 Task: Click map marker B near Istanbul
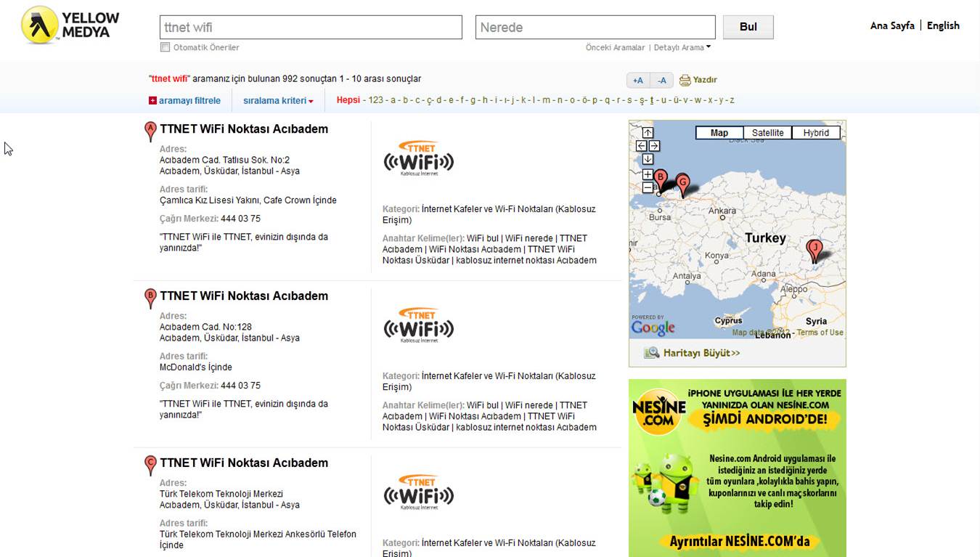coord(660,176)
